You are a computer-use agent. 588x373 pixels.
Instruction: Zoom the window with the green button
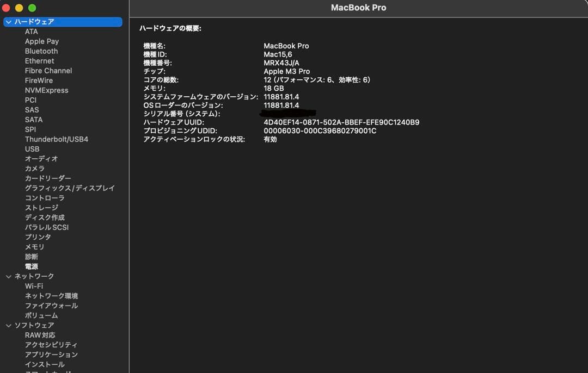[x=32, y=8]
